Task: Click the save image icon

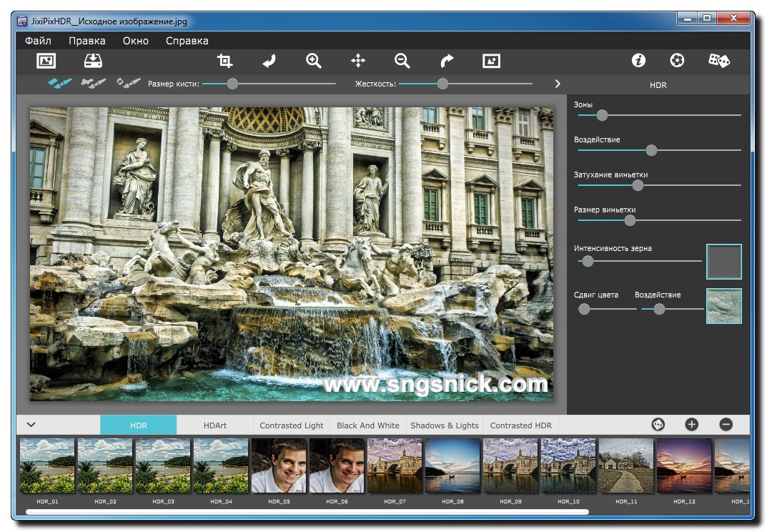Action: tap(94, 61)
